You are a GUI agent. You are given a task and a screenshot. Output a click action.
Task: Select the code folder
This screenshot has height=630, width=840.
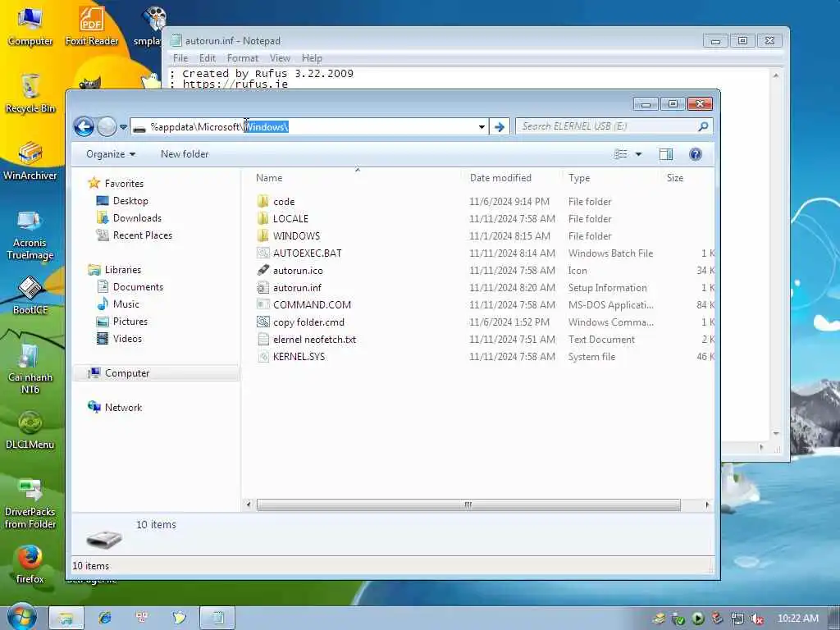click(284, 202)
